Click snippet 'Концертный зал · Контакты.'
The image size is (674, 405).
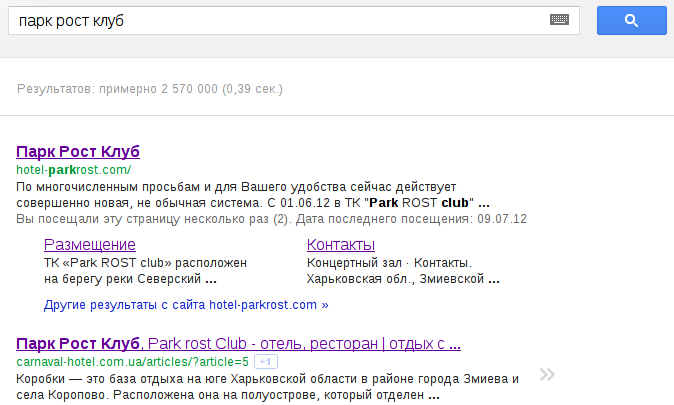[x=389, y=263]
